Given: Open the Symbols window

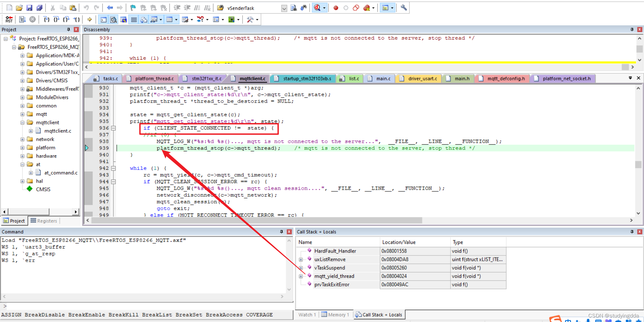Looking at the screenshot, I should 124,19.
